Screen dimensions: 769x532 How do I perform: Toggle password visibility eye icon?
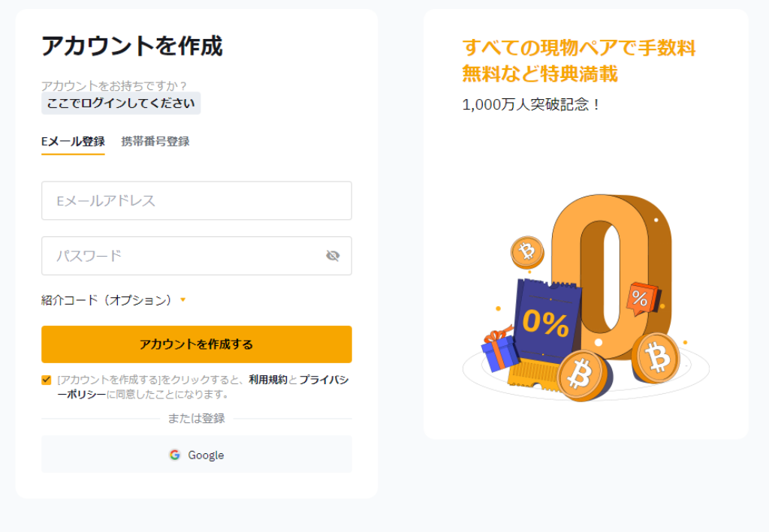point(333,256)
